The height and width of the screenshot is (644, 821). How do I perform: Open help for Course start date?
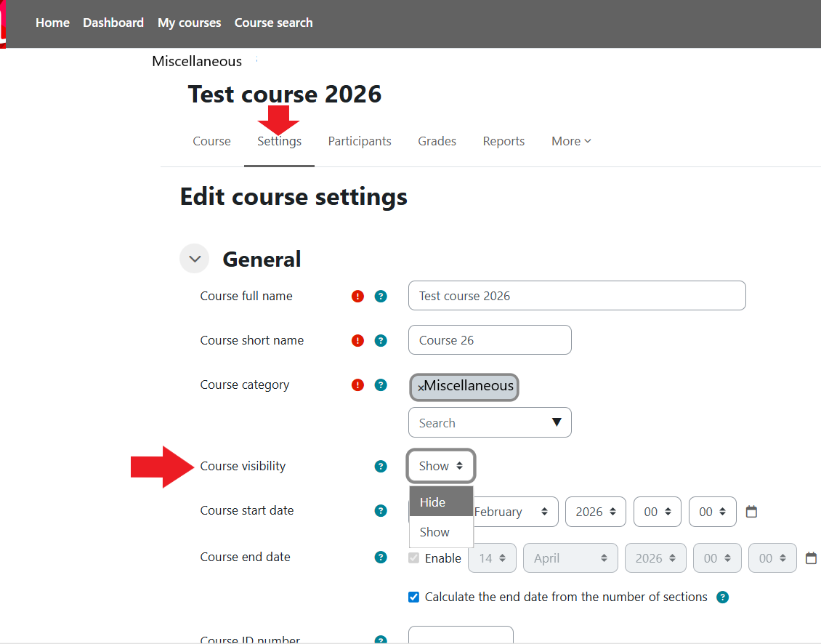click(x=381, y=511)
